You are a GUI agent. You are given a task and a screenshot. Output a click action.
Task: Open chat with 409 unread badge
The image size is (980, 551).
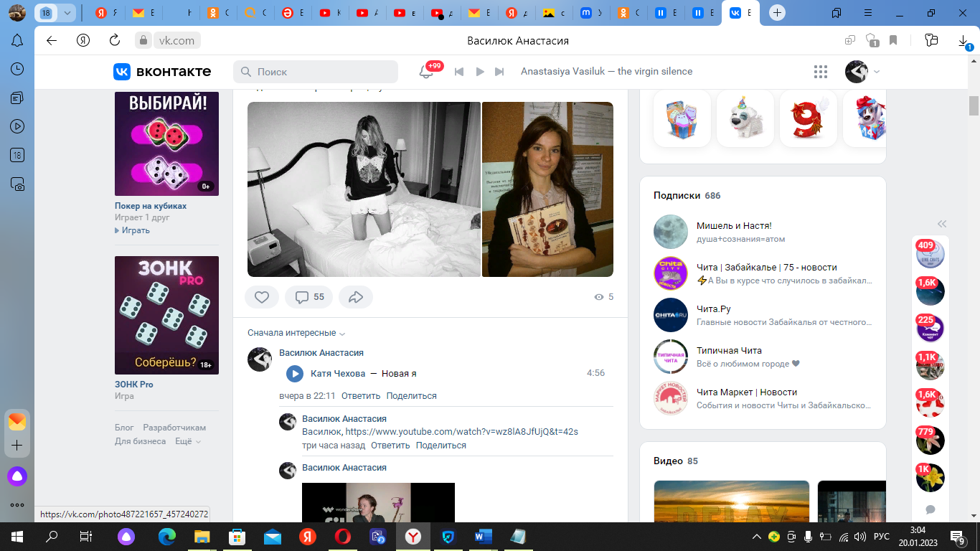930,253
